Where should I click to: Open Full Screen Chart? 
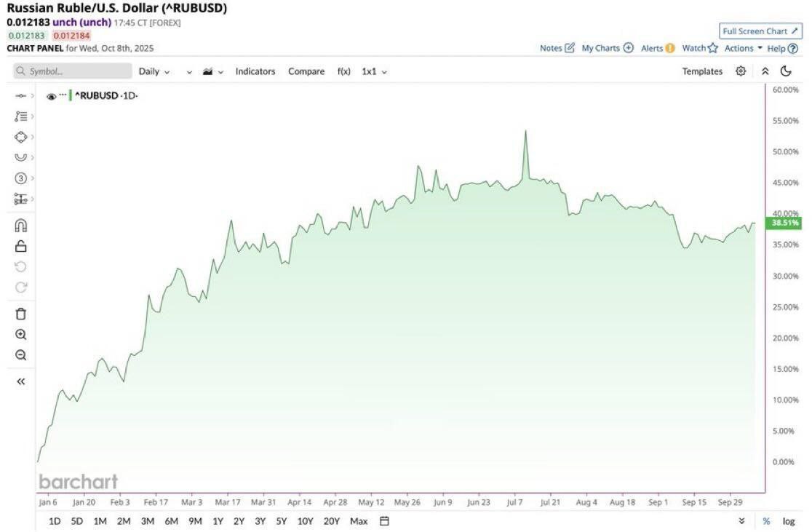click(760, 31)
